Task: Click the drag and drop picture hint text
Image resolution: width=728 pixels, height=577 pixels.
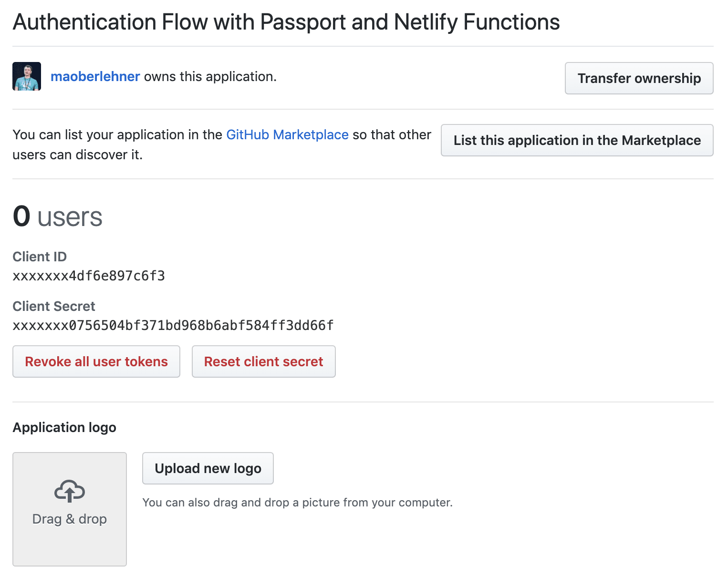Action: coord(297,503)
